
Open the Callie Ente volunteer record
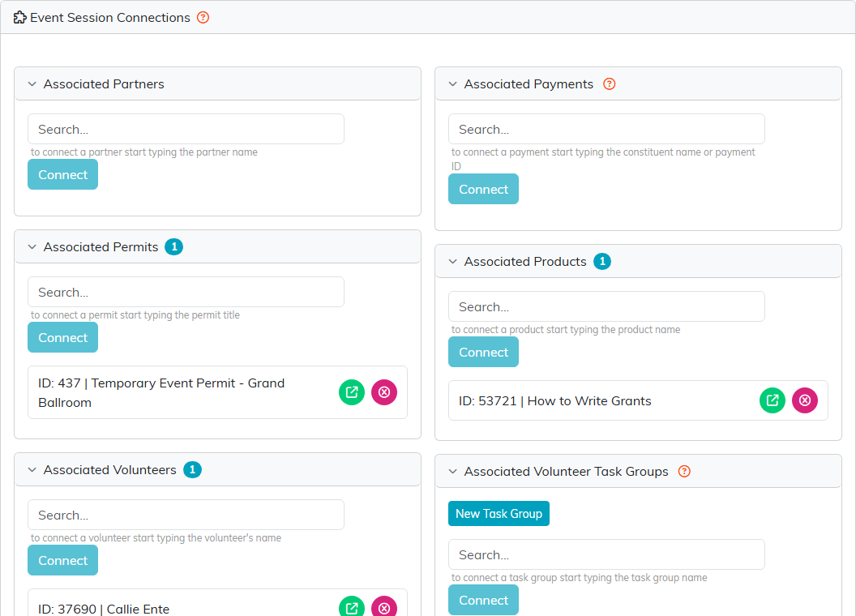click(x=352, y=607)
